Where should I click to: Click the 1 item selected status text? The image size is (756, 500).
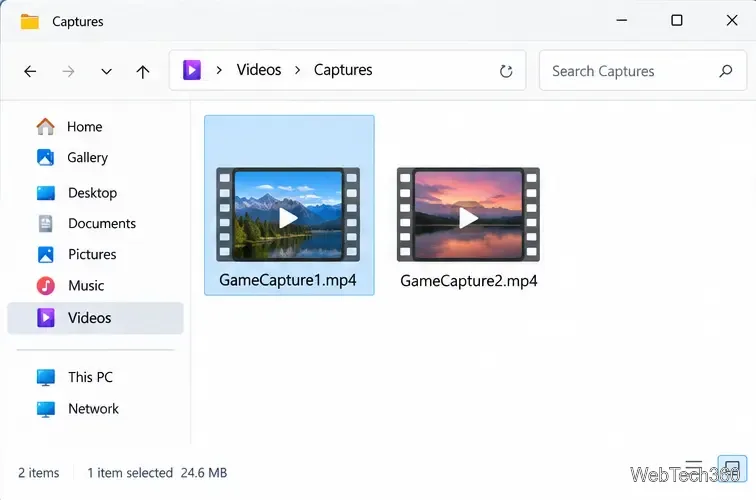[x=130, y=473]
